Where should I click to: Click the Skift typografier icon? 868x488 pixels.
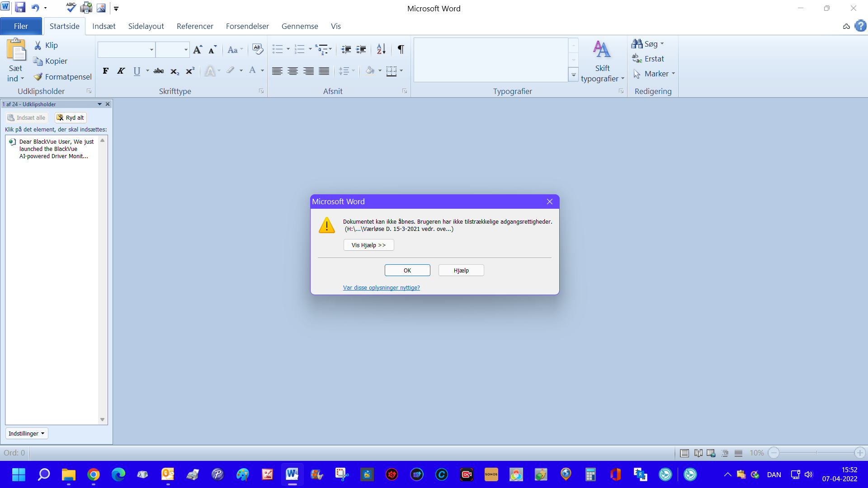[602, 61]
